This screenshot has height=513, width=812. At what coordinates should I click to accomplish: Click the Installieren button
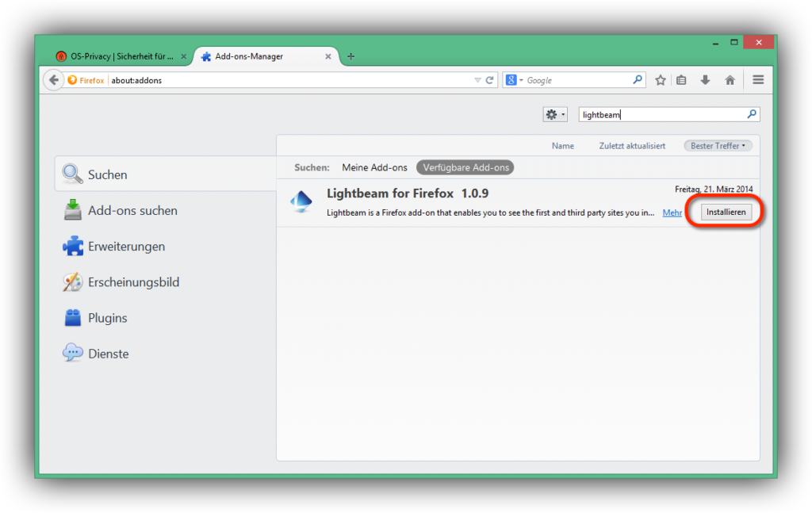pyautogui.click(x=726, y=212)
